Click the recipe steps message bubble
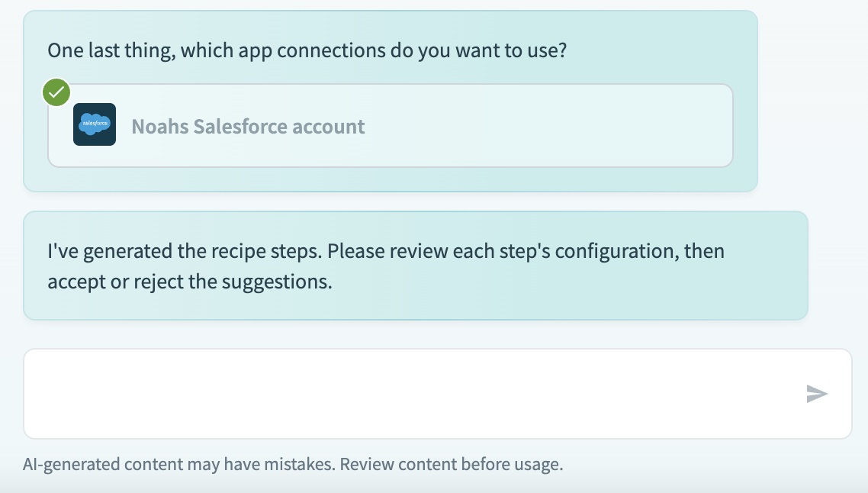Screen dimensions: 868x493 point(415,265)
